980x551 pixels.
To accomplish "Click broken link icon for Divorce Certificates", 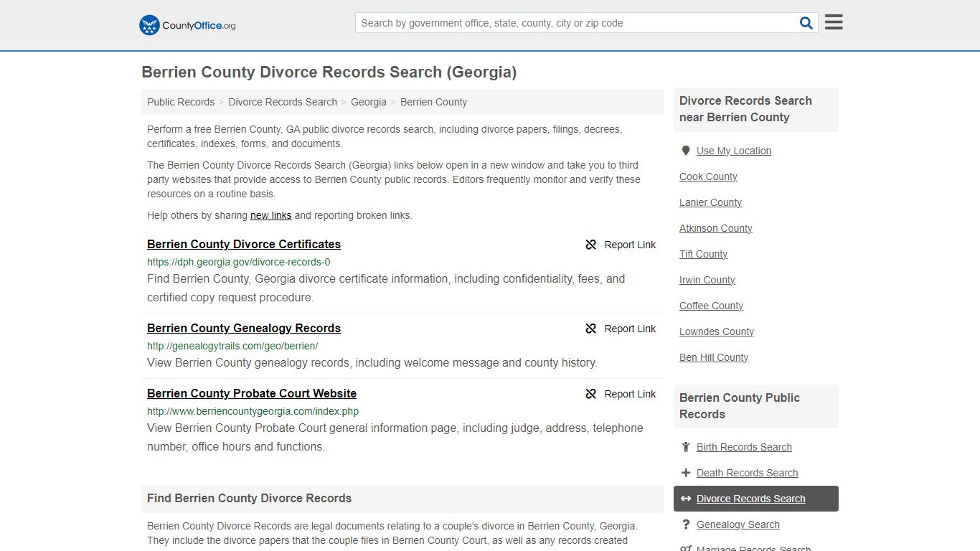I will 591,245.
